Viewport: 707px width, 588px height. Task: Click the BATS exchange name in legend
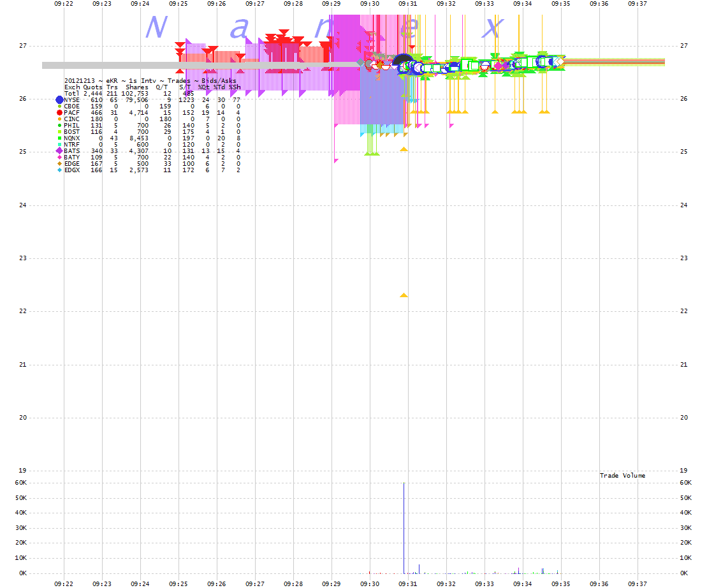71,151
